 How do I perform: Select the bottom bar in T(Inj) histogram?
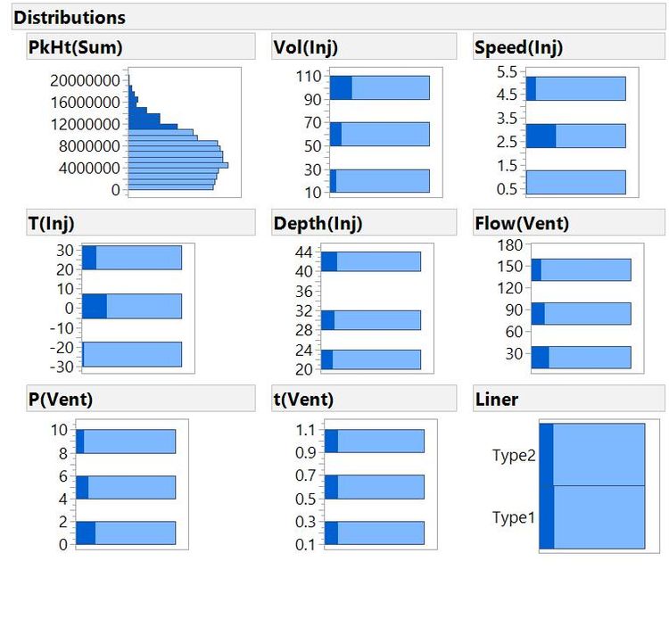point(132,354)
